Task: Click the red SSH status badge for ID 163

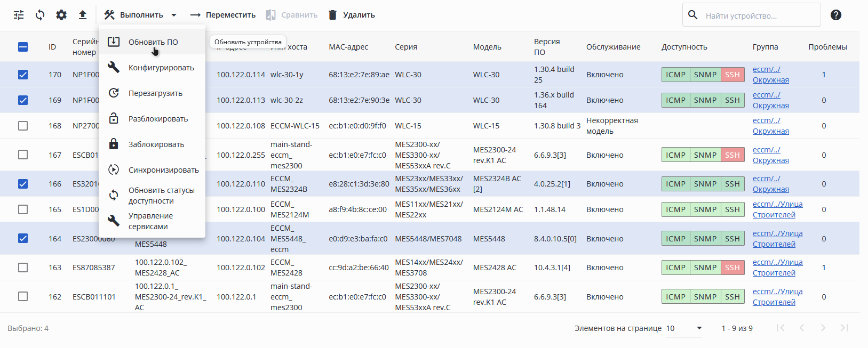Action: (x=732, y=268)
